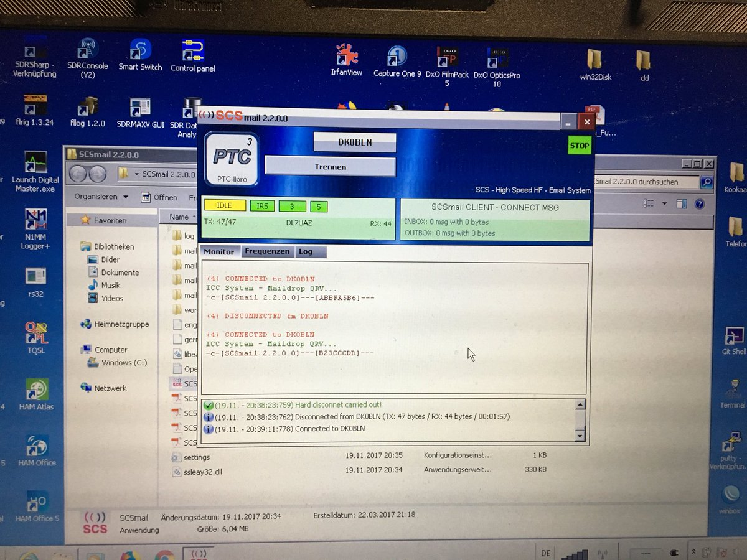Select Videos library in Explorer sidebar
This screenshot has height=560, width=747.
[x=106, y=298]
